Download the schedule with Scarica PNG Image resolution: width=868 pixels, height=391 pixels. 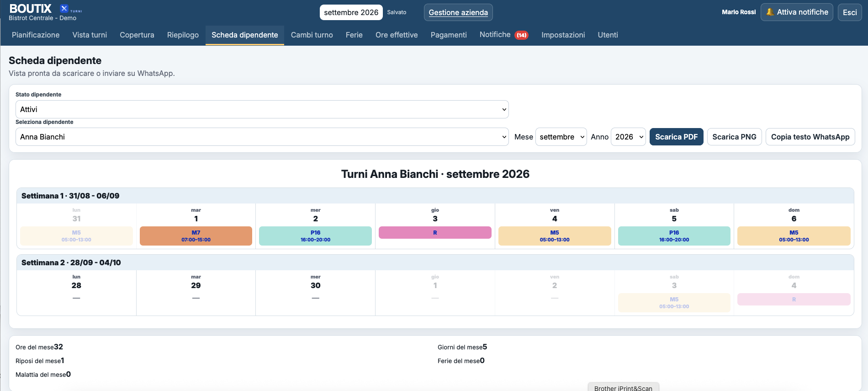click(735, 137)
